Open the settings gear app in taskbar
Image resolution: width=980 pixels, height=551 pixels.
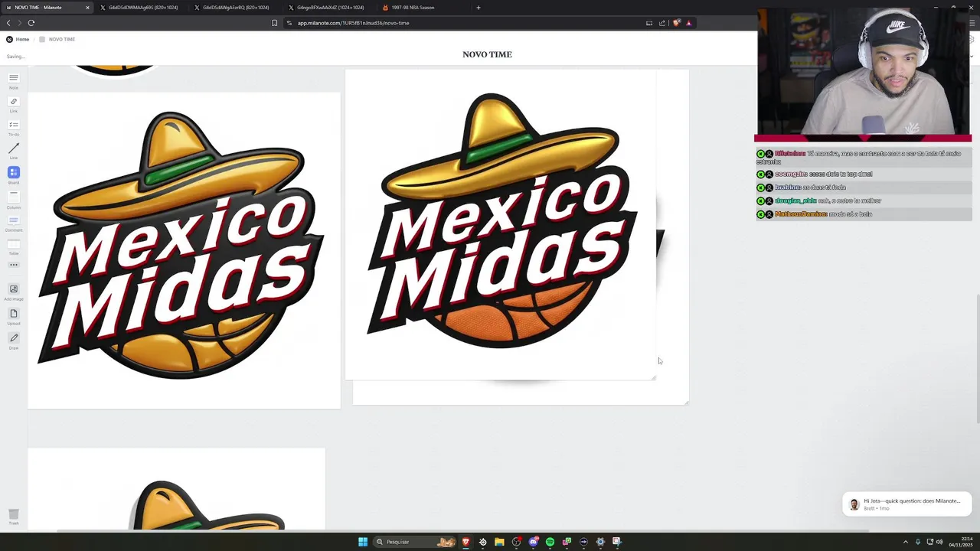[600, 542]
